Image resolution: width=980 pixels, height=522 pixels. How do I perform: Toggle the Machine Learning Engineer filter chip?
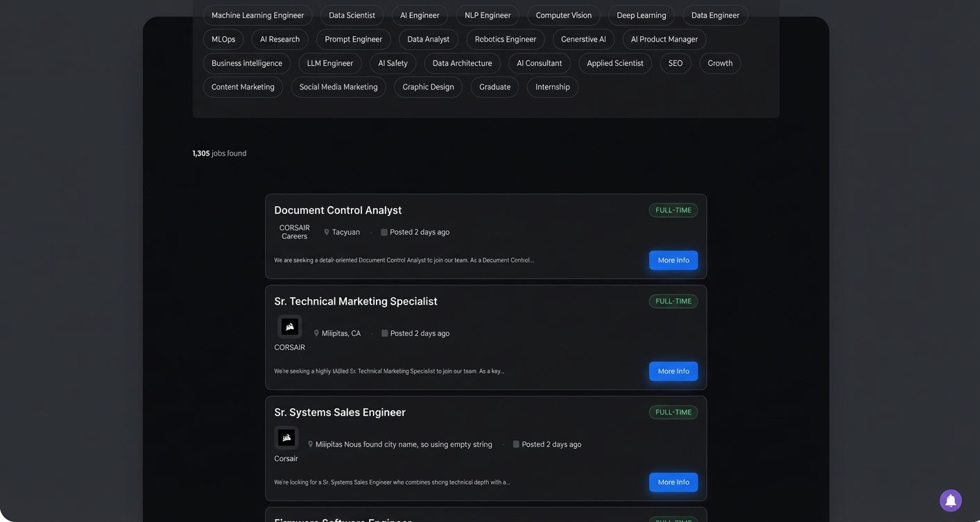click(257, 15)
